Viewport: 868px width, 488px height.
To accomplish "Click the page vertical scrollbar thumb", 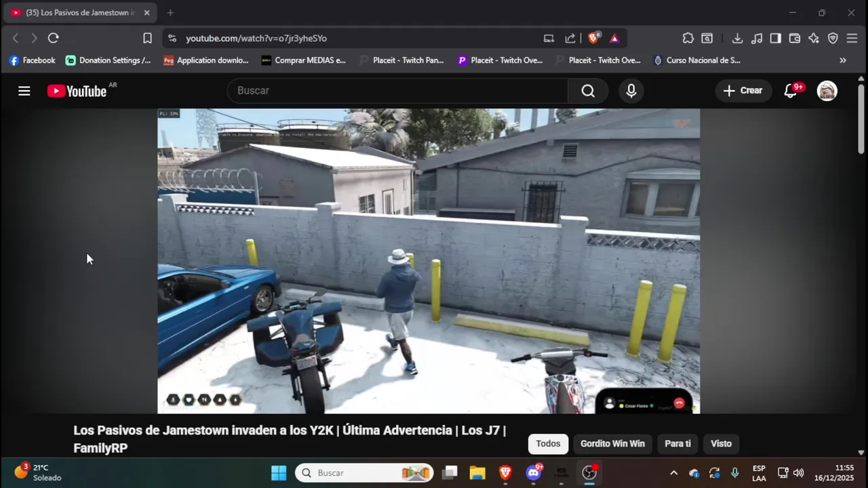I will pyautogui.click(x=861, y=120).
